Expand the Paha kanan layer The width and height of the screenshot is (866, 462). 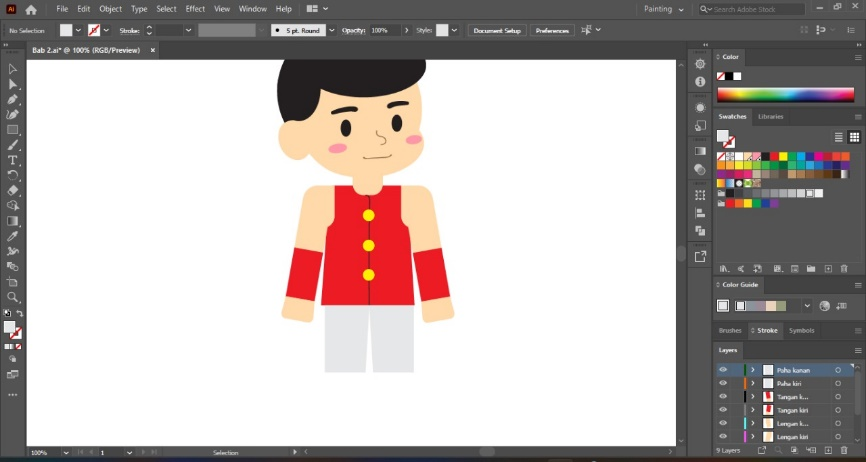[x=752, y=370]
